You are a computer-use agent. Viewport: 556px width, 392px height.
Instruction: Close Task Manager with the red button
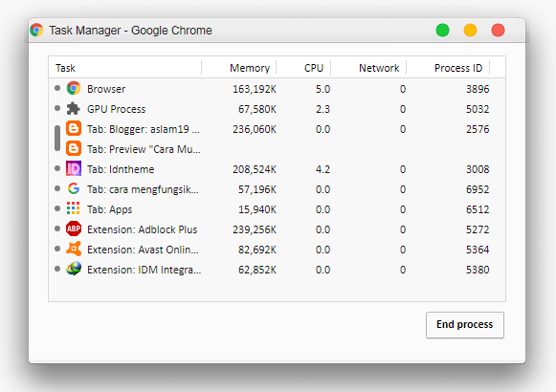click(x=498, y=30)
